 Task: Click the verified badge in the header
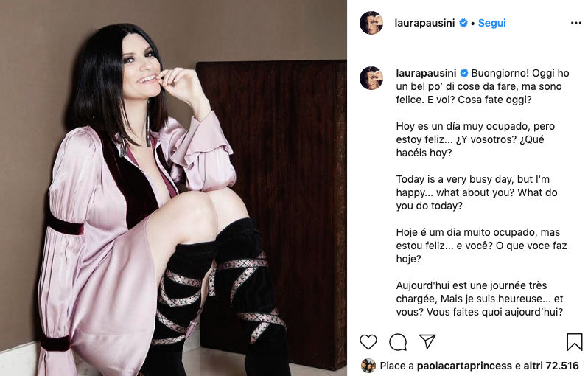click(463, 23)
